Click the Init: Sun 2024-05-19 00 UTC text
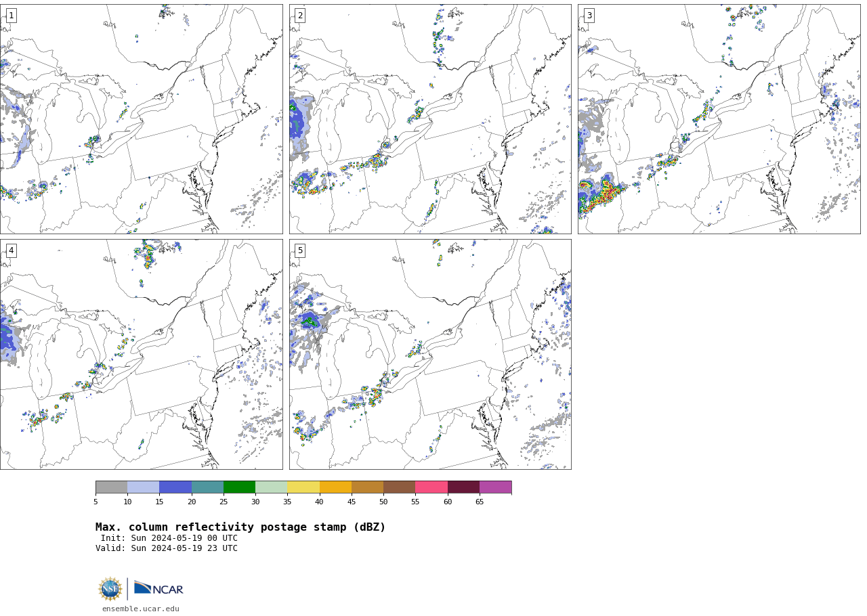Screen dimensions: 867x616 [x=169, y=538]
